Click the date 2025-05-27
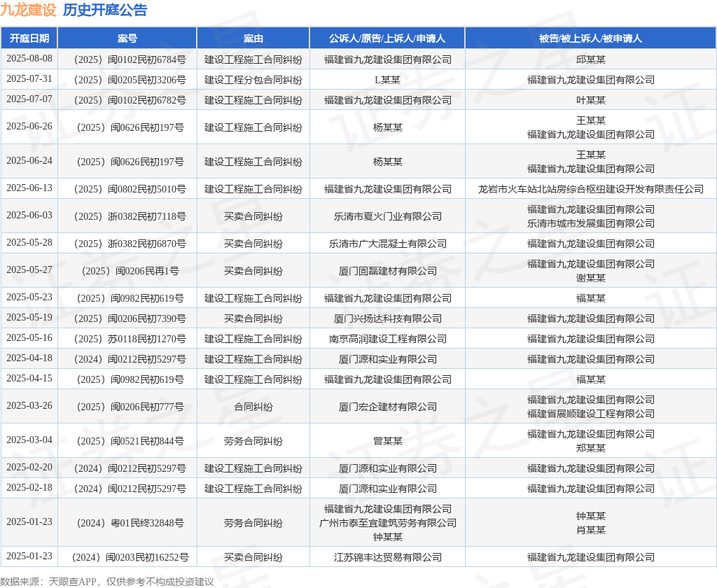 pos(29,269)
